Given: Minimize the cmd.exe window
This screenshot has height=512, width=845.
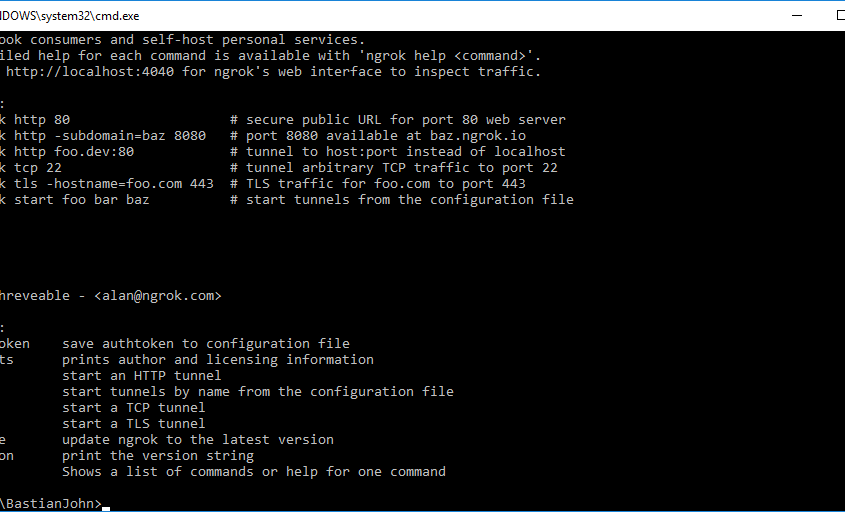Looking at the screenshot, I should (x=797, y=16).
